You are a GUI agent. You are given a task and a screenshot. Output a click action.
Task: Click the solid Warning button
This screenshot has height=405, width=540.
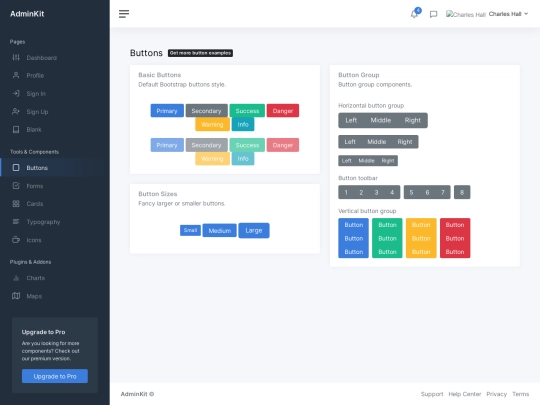(x=212, y=124)
